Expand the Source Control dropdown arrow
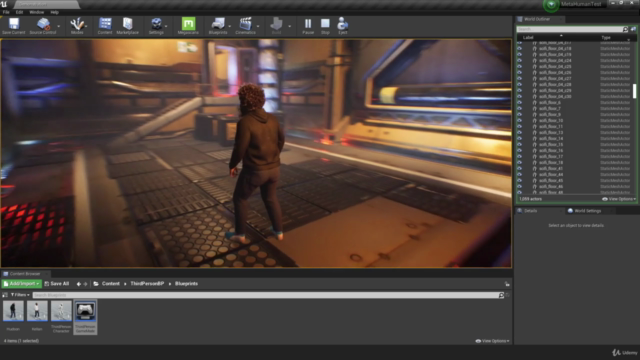This screenshot has height=360, width=640. pos(59,26)
